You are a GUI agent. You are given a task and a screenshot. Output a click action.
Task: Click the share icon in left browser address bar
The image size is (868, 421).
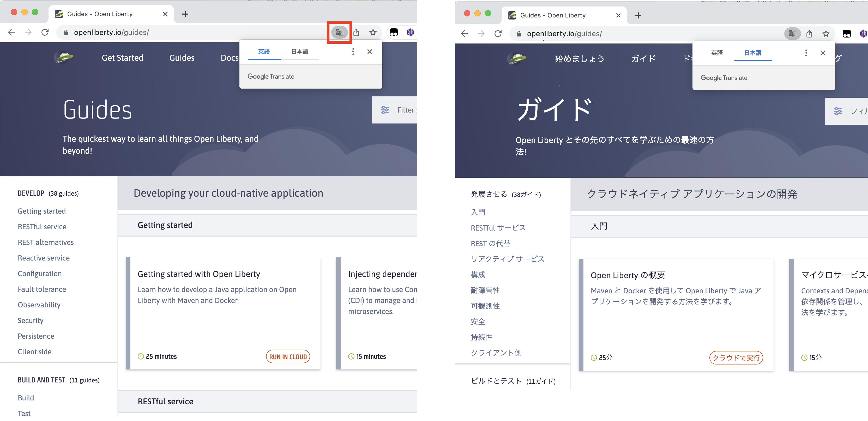click(x=356, y=32)
